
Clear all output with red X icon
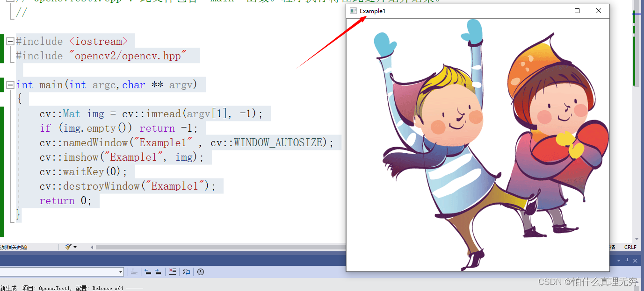pyautogui.click(x=173, y=272)
